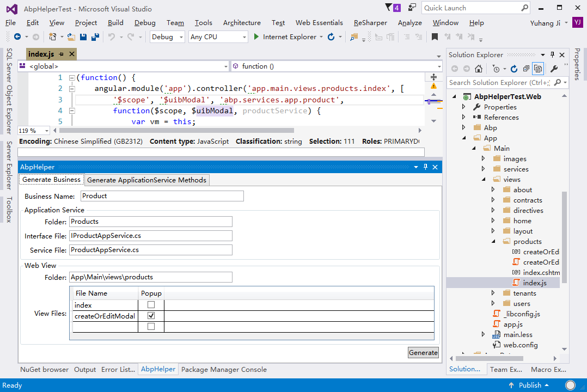The height and width of the screenshot is (392, 587).
Task: Open the AbpHelper window options dropdown
Action: [415, 167]
